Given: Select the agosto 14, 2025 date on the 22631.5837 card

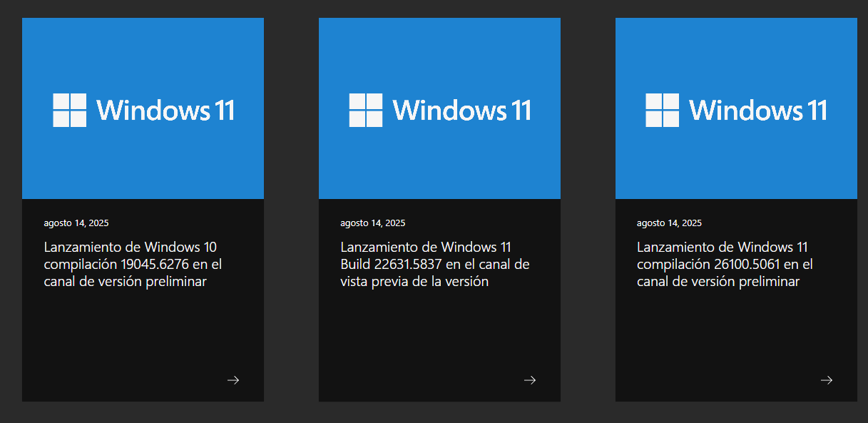Looking at the screenshot, I should tap(373, 223).
